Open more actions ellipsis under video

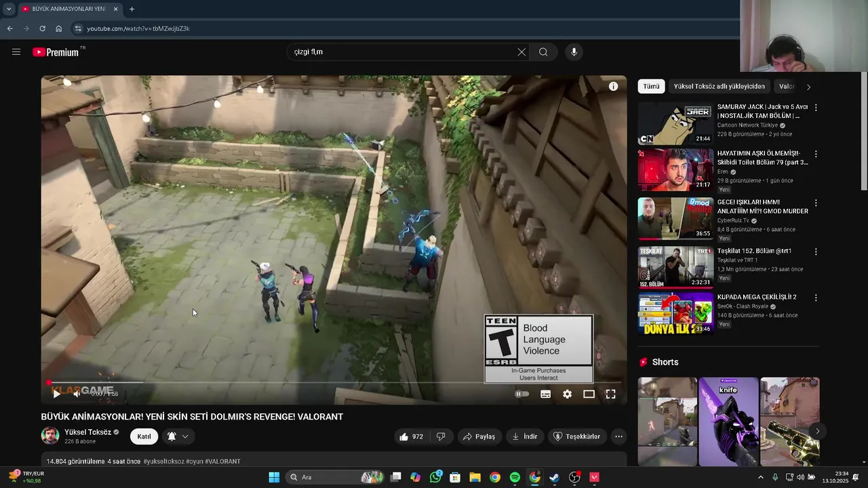(618, 436)
